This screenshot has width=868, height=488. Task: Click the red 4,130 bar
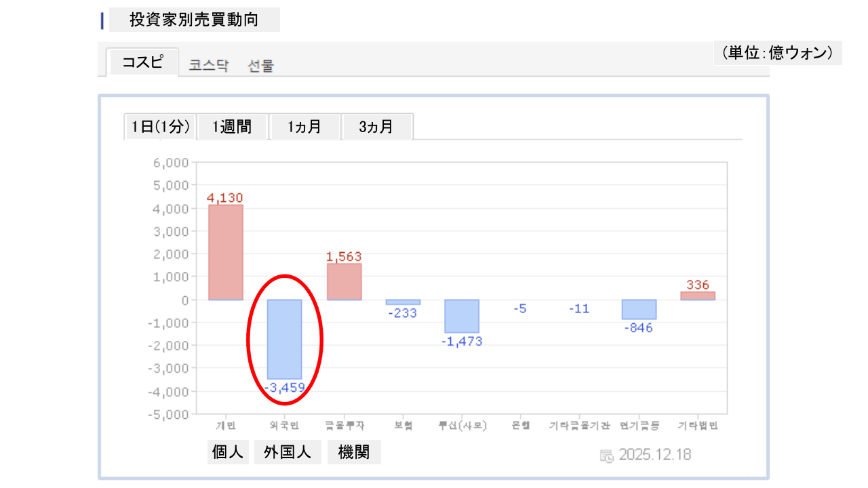(225, 252)
